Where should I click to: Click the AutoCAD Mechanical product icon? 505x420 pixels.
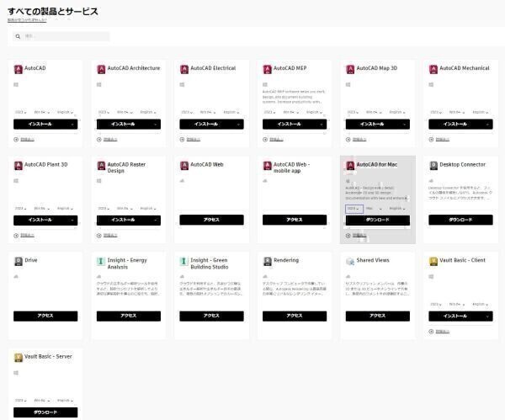433,69
